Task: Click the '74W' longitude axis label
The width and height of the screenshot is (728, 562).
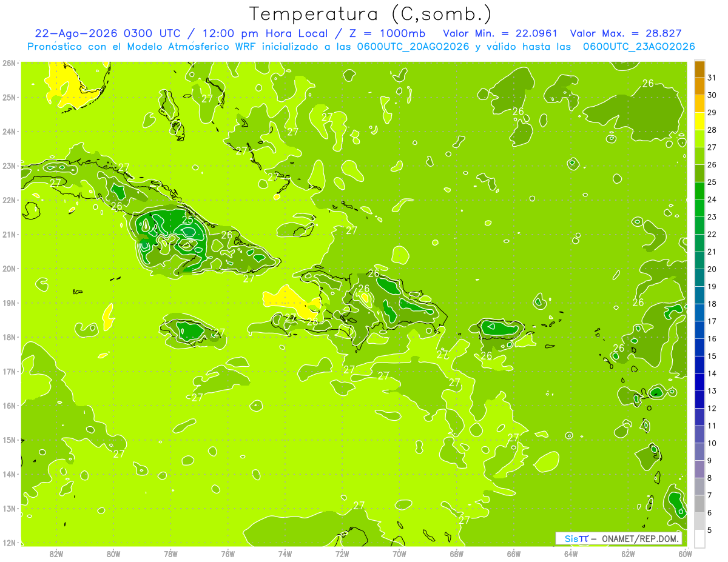Action: click(285, 554)
